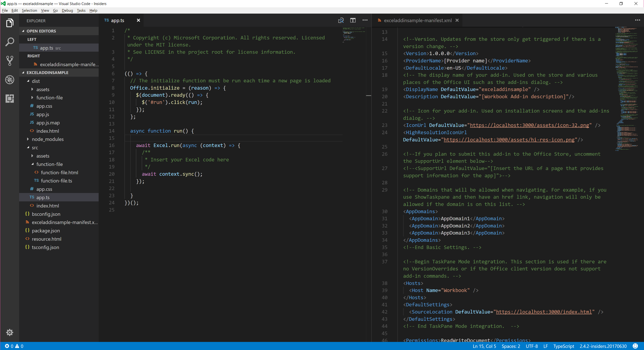Collapse the OPEN EDITORS section
This screenshot has width=644, height=350.
coord(41,31)
